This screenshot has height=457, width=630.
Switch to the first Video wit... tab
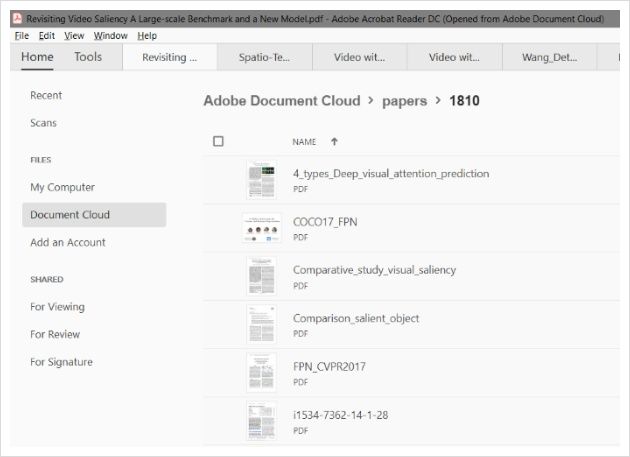(360, 57)
